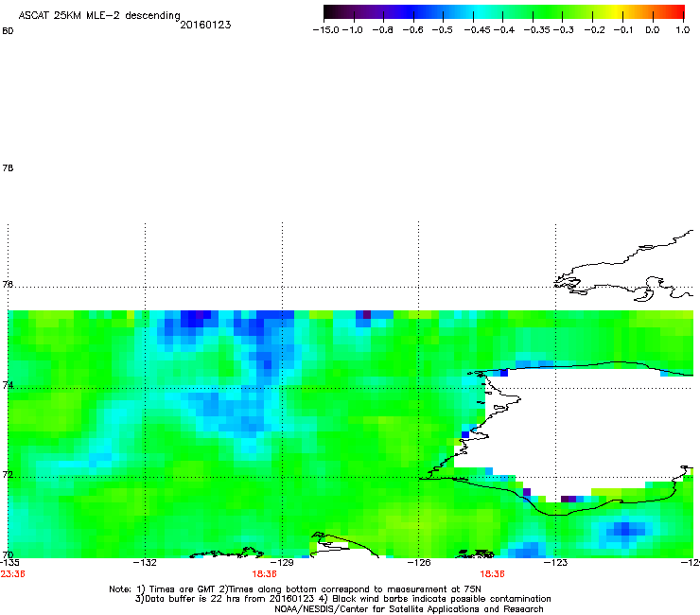Click the longitude label '-126'

tap(419, 562)
